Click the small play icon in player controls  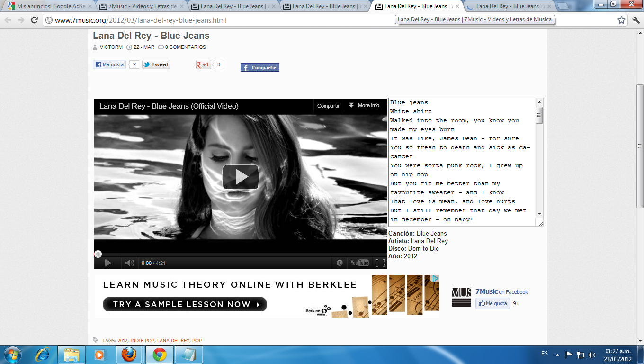(107, 263)
